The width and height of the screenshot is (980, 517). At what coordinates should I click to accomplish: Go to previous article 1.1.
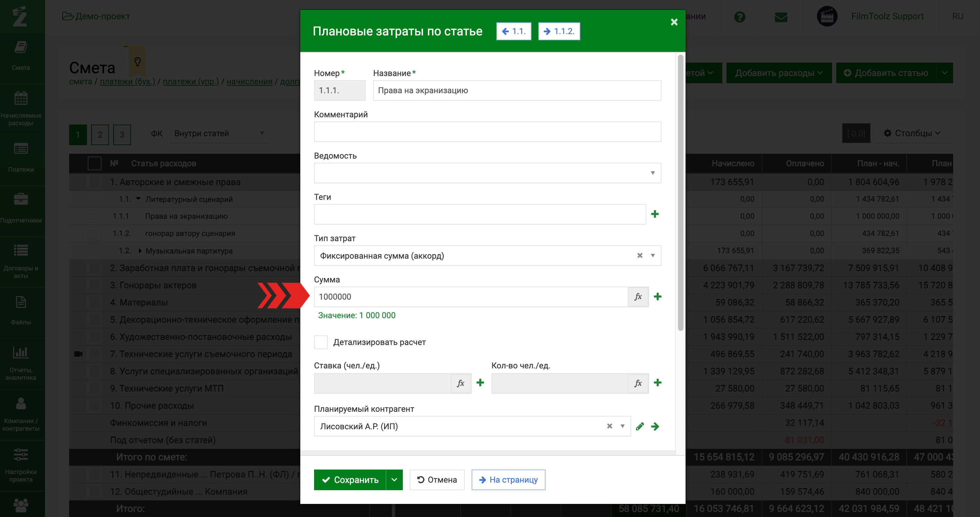pos(514,31)
